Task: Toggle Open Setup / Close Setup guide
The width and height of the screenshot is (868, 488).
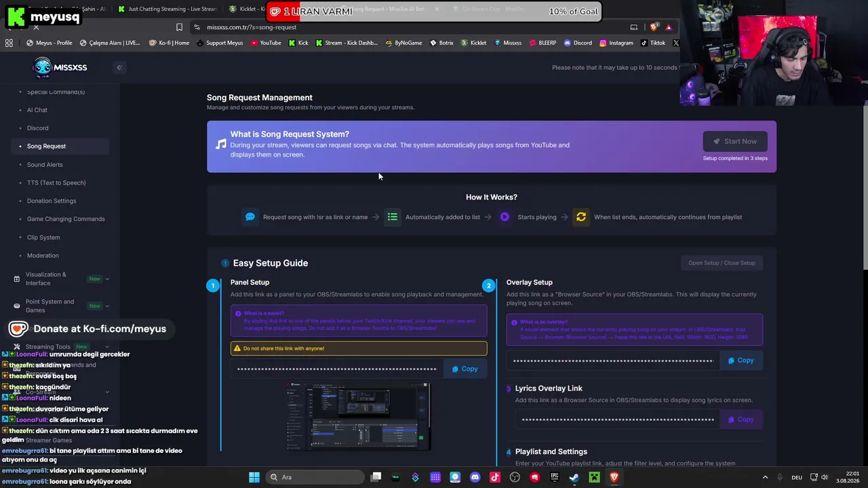Action: click(722, 263)
